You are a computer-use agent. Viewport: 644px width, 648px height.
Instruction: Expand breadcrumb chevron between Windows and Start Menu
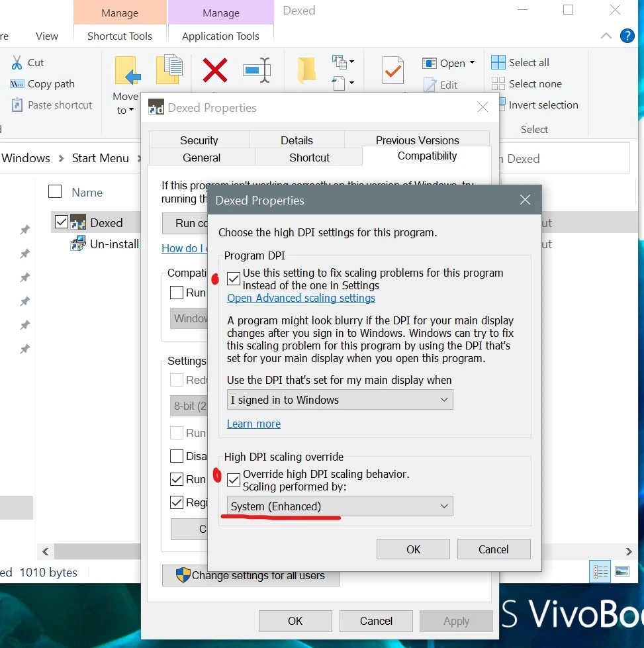coord(61,158)
